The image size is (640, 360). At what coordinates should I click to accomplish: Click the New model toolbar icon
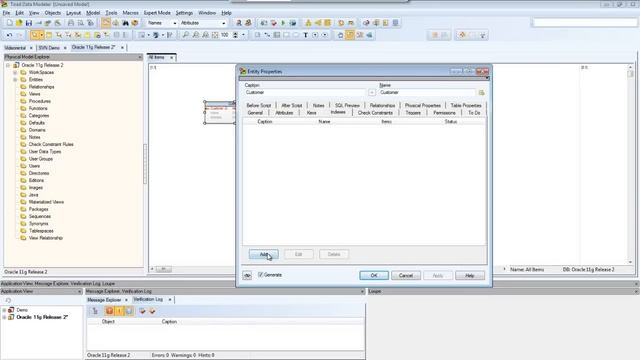[9, 23]
